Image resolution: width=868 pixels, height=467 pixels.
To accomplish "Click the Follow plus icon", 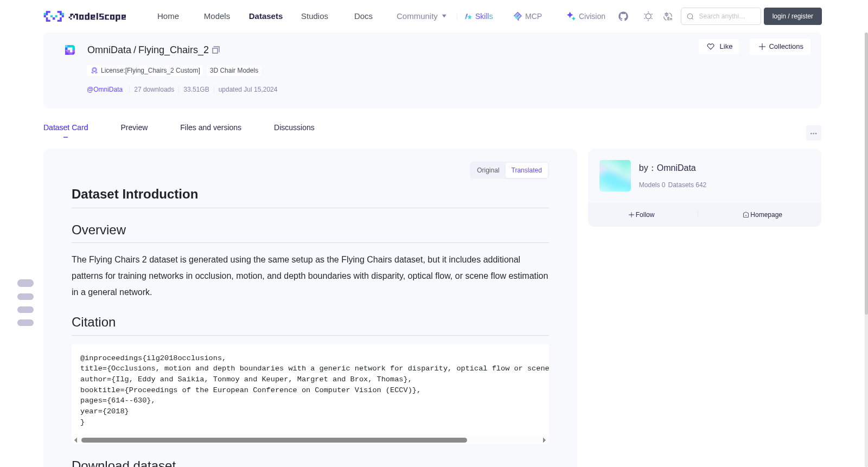I will pos(631,215).
